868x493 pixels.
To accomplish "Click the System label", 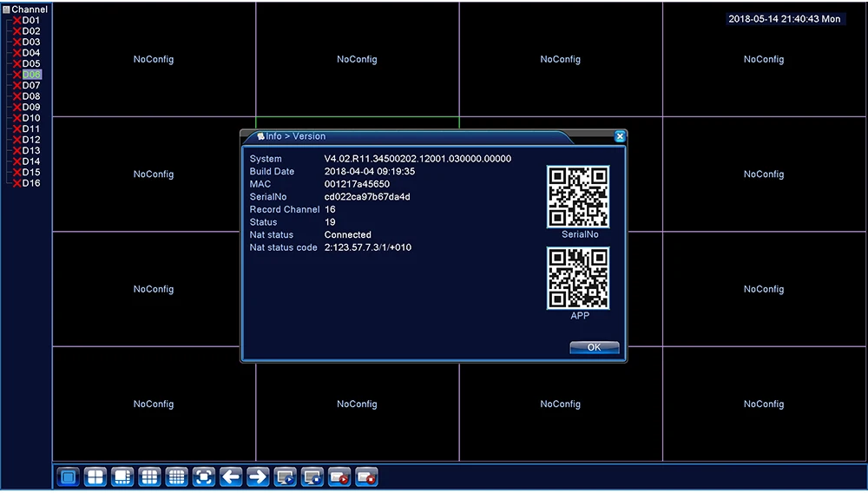I will tap(266, 159).
